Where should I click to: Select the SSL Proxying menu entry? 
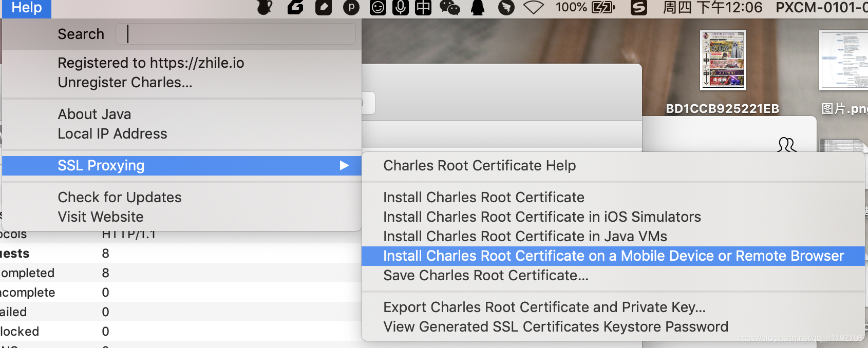pyautogui.click(x=182, y=165)
